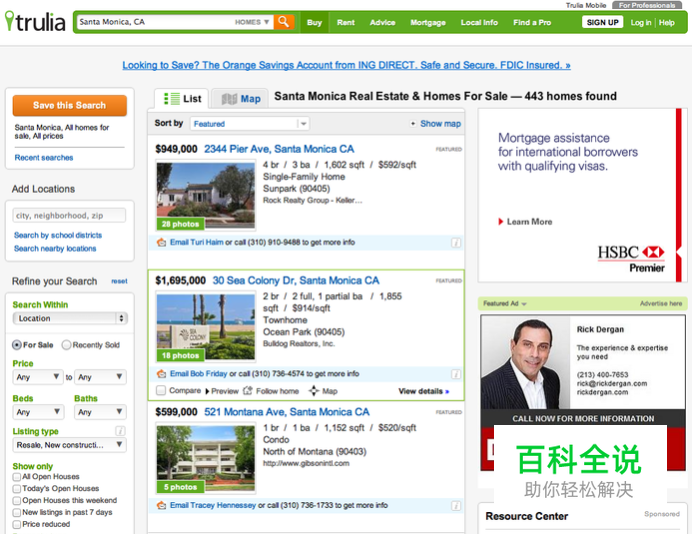Viewport: 692px width, 534px height.
Task: Open the Sort by Featured dropdown
Action: point(250,124)
